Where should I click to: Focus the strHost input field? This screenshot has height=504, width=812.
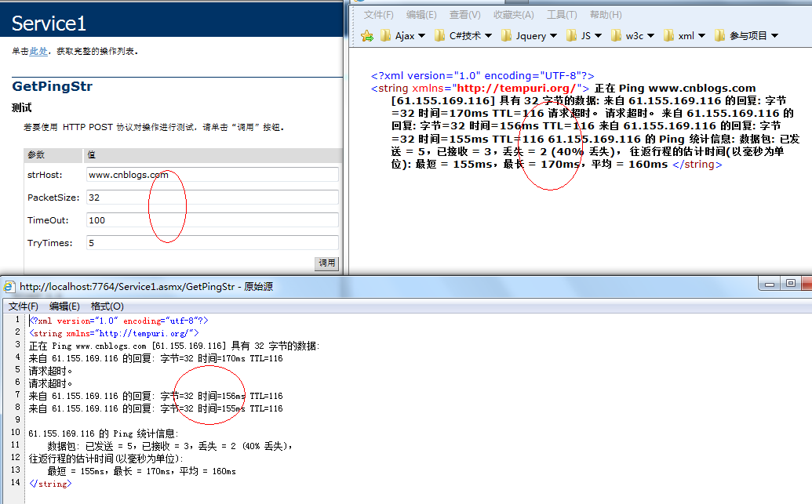coord(213,175)
